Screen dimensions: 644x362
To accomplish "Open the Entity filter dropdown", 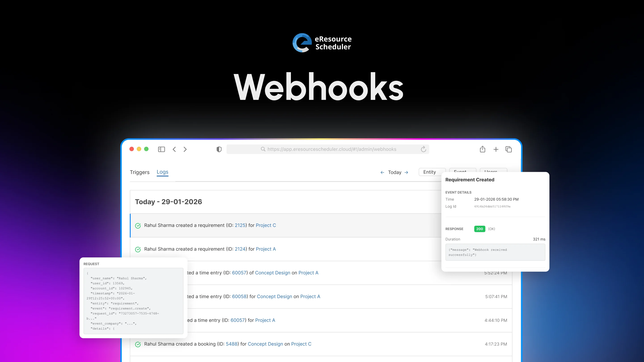I will tap(430, 172).
